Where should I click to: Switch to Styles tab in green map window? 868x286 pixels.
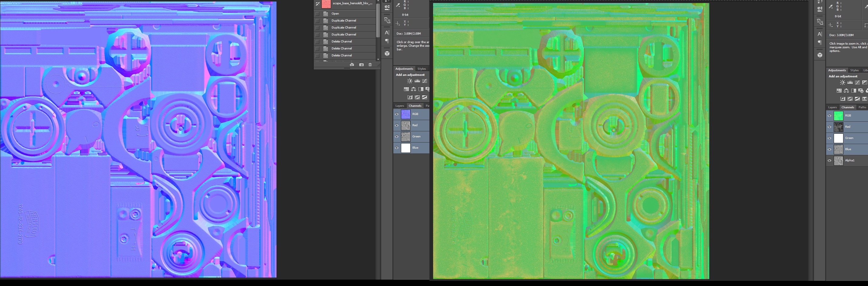(x=854, y=70)
